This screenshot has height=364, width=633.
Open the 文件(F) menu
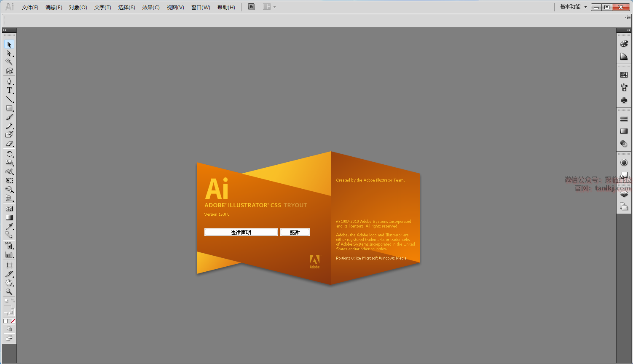coord(30,7)
